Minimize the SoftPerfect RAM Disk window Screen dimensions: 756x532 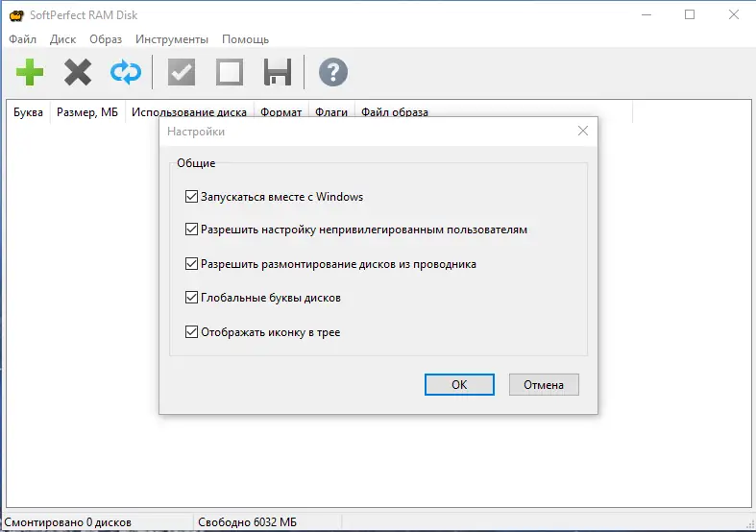[646, 15]
